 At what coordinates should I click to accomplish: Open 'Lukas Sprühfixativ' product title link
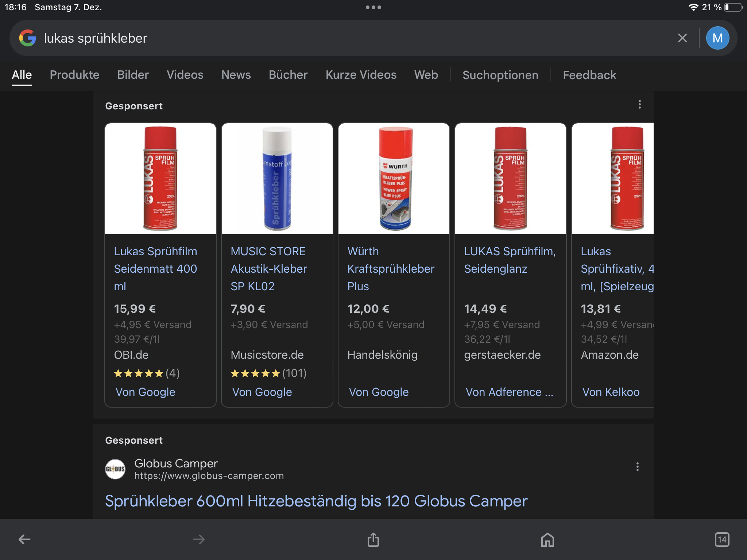click(x=617, y=269)
